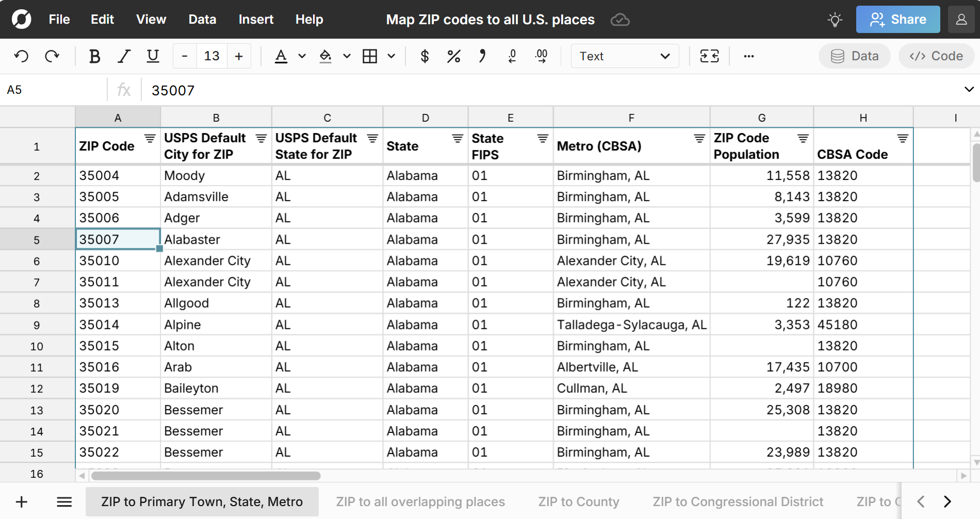980x519 pixels.
Task: Apply currency format with dollar icon
Action: point(424,56)
